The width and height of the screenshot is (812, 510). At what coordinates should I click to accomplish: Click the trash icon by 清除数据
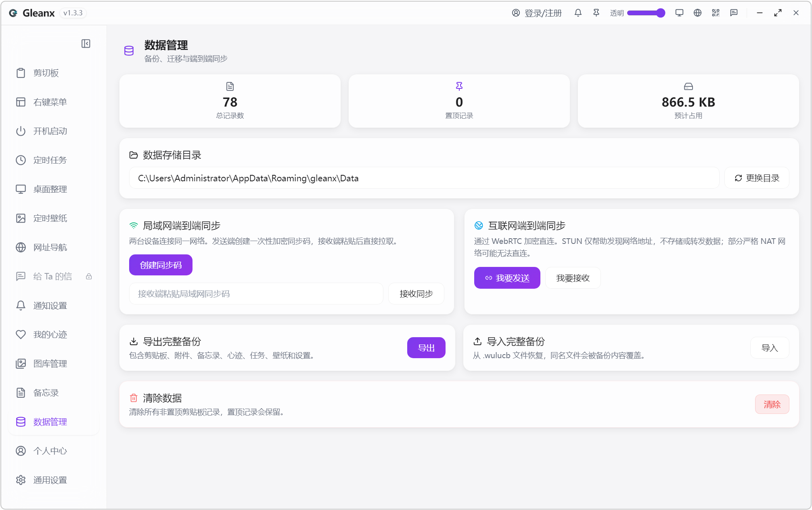[x=134, y=398]
